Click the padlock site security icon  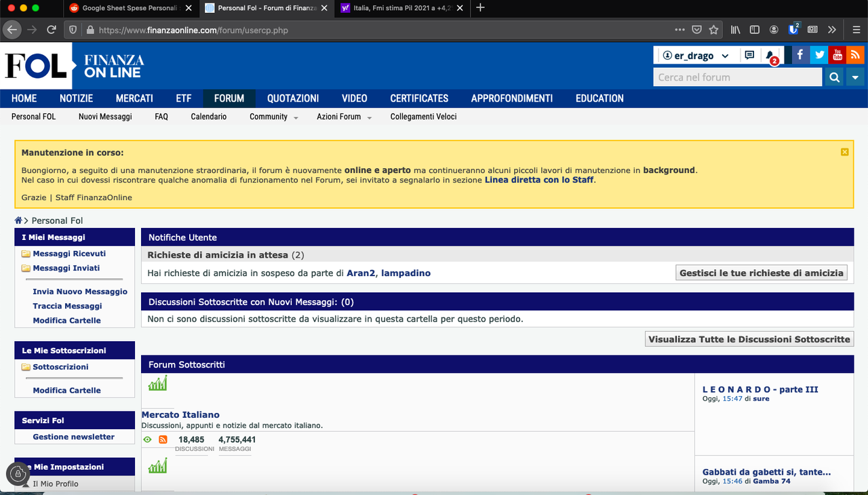(x=90, y=30)
